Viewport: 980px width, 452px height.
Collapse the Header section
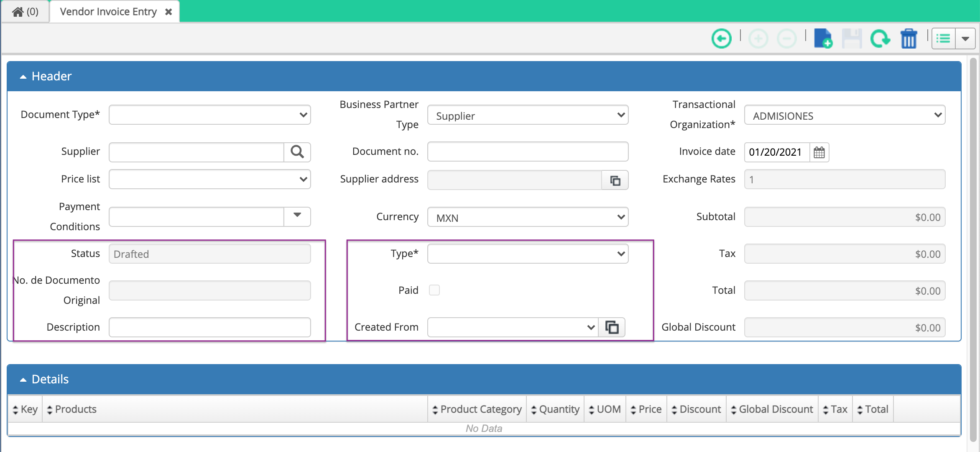[23, 76]
